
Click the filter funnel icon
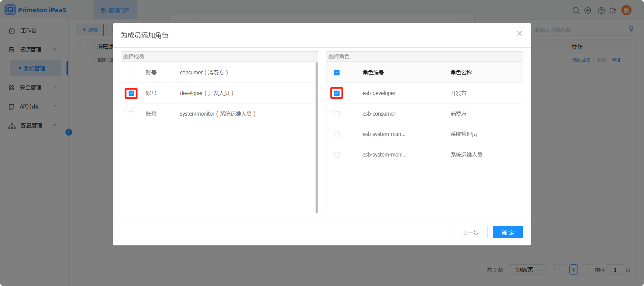631,29
